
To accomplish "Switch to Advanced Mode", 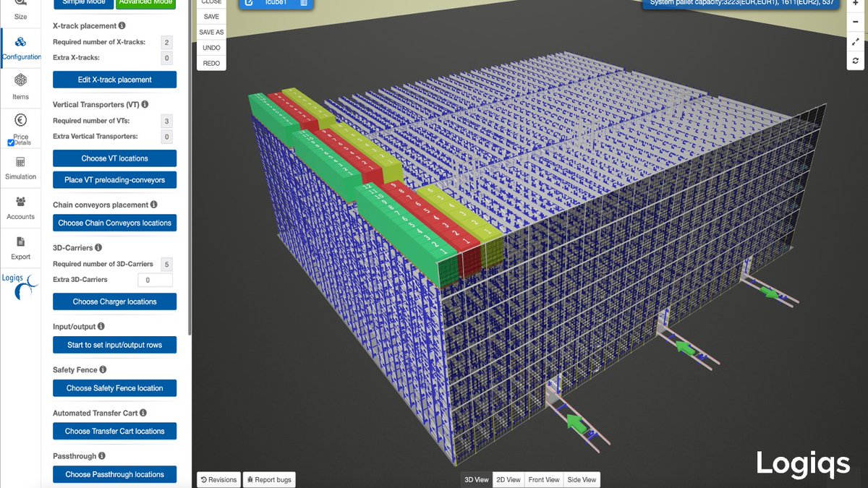I will 145,3.
